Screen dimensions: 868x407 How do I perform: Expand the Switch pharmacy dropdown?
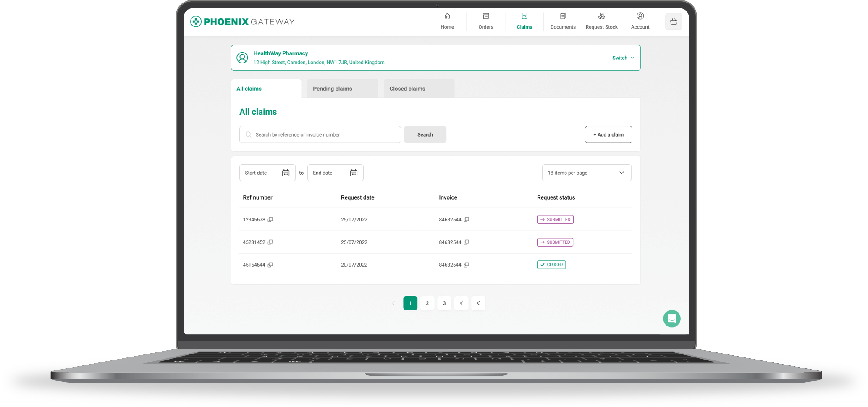(x=623, y=58)
